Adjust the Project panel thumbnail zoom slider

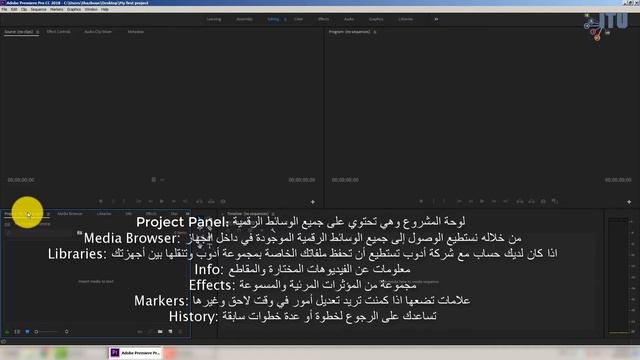47,332
